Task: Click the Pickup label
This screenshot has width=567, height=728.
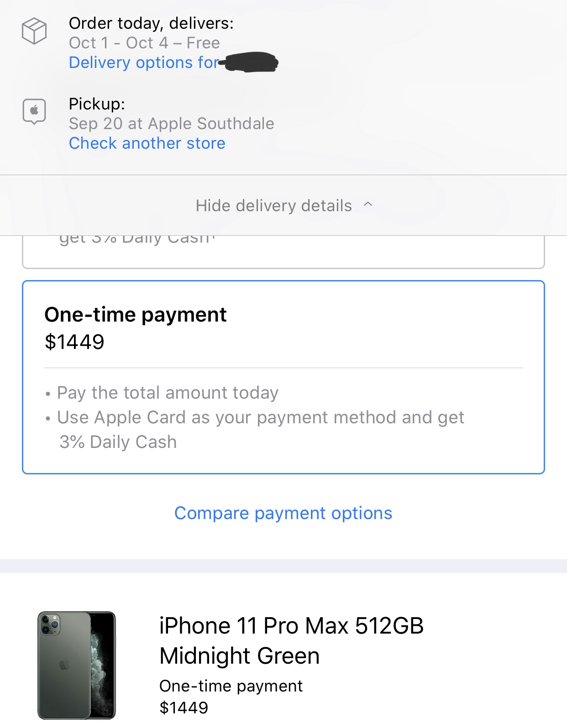Action: [97, 104]
